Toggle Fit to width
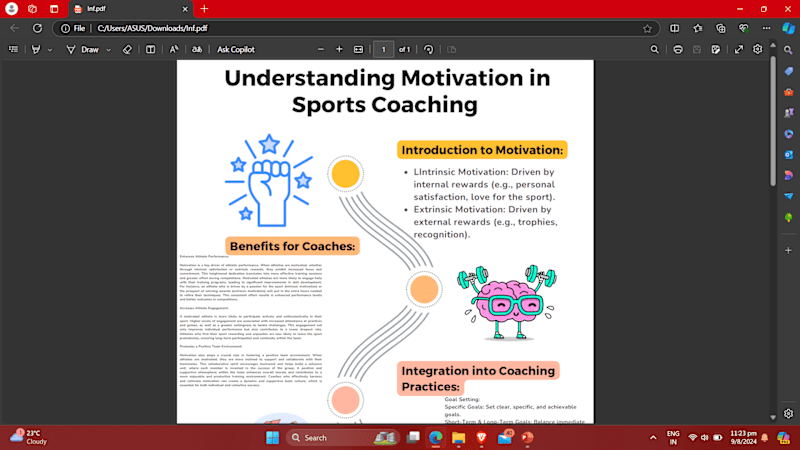The height and width of the screenshot is (450, 800). pyautogui.click(x=359, y=49)
